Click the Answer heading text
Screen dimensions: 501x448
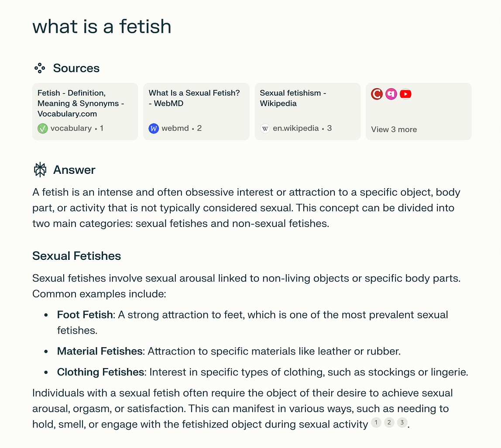(74, 170)
